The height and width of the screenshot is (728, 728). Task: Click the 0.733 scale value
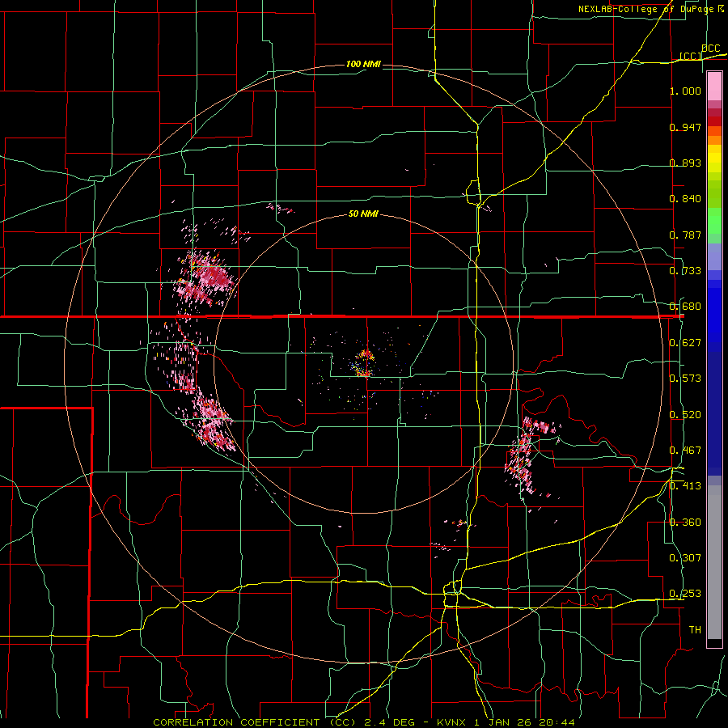tap(685, 271)
